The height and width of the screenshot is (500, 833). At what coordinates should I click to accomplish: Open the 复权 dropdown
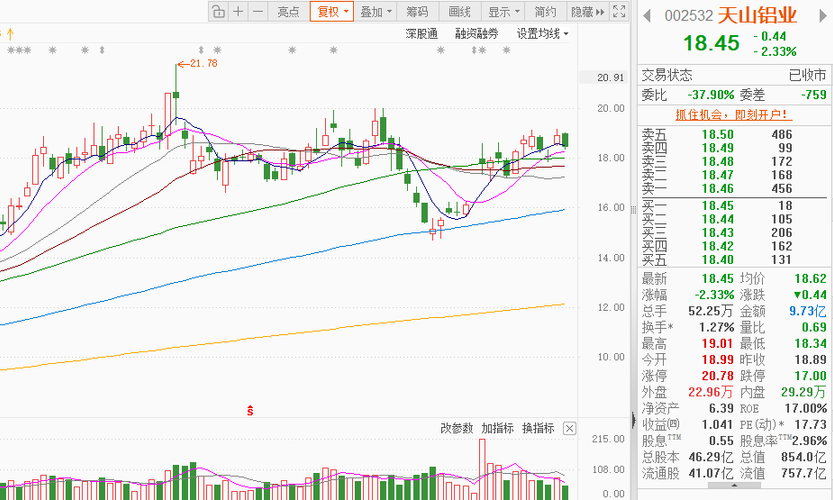[x=332, y=11]
